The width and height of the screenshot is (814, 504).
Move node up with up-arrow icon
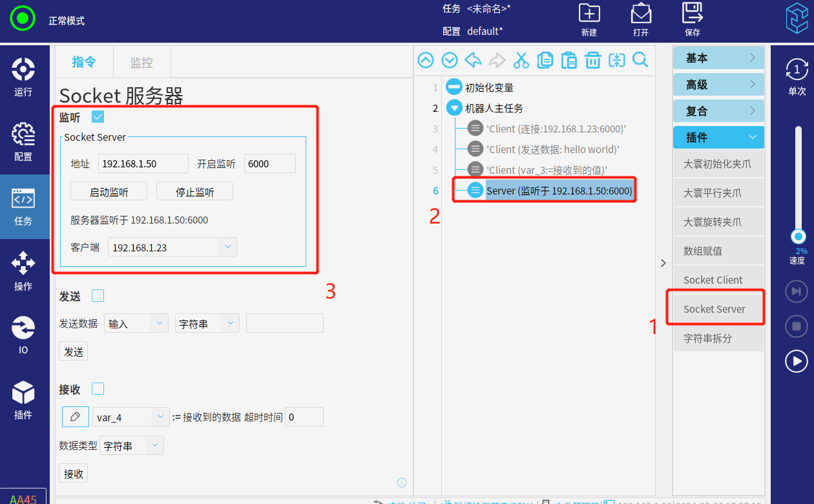point(426,60)
